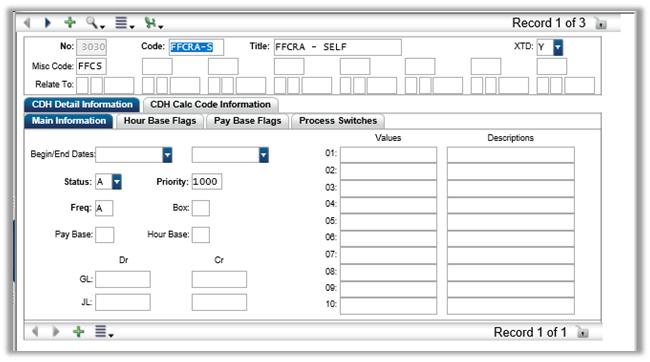Open the Process Switches tab

coord(338,121)
